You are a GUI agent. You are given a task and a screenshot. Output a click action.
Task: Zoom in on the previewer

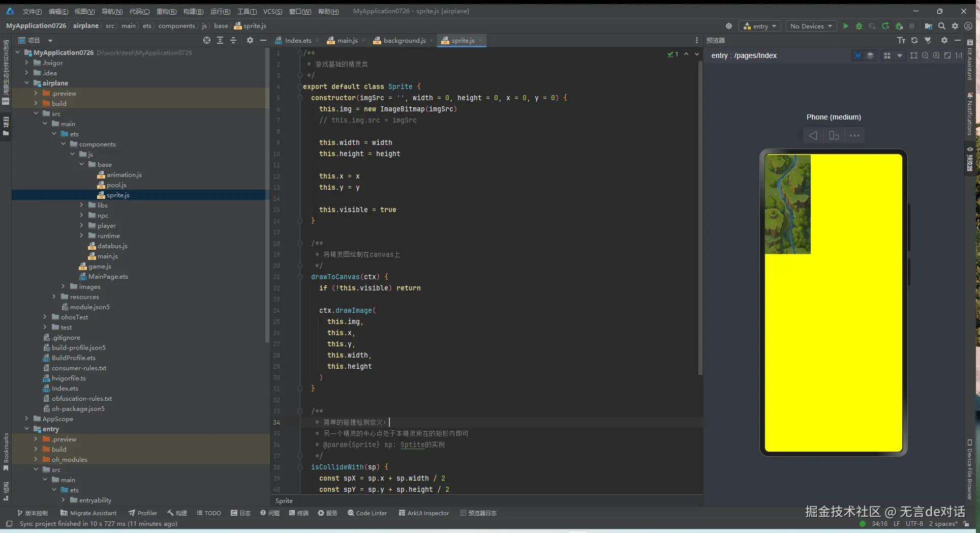point(936,55)
